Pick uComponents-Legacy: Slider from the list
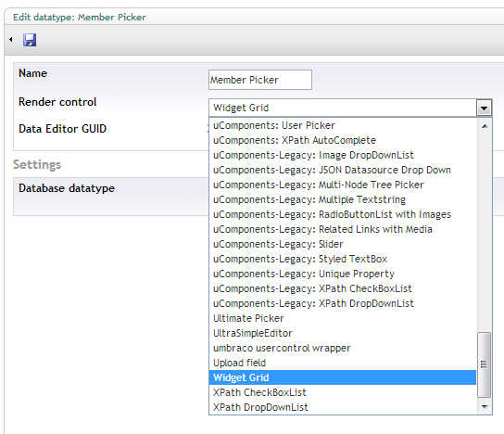Viewport: 504px width, 434px height. click(x=343, y=244)
